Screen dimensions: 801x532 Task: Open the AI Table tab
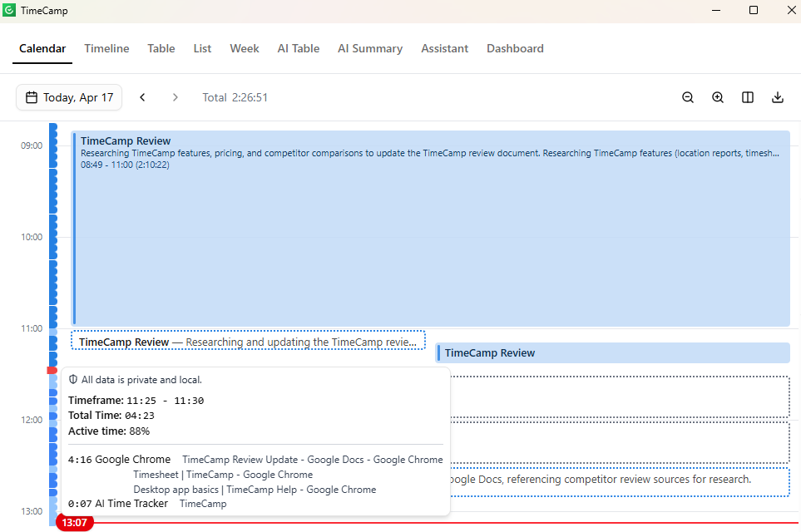click(299, 48)
